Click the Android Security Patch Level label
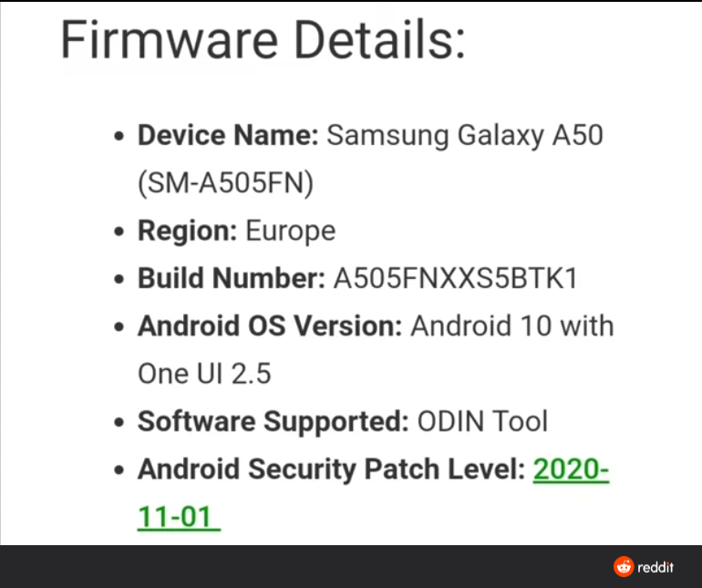The height and width of the screenshot is (588, 702). click(331, 469)
